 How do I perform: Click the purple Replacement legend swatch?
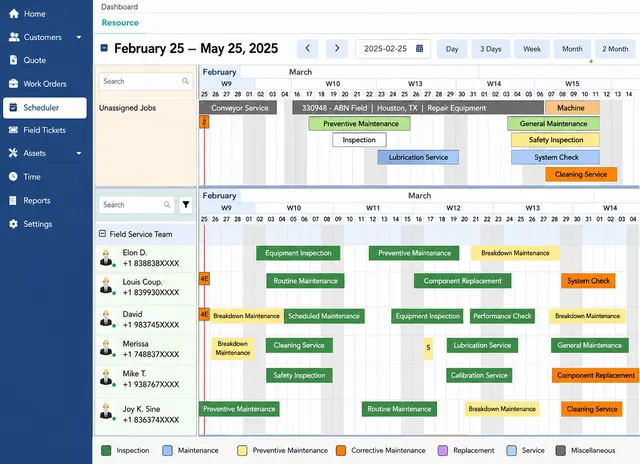coord(443,451)
